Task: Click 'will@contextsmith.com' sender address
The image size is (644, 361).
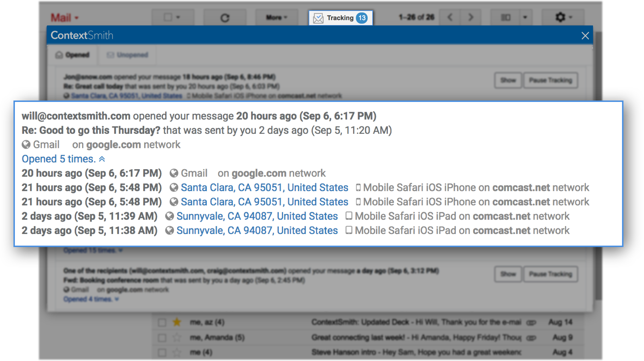Action: 76,116
